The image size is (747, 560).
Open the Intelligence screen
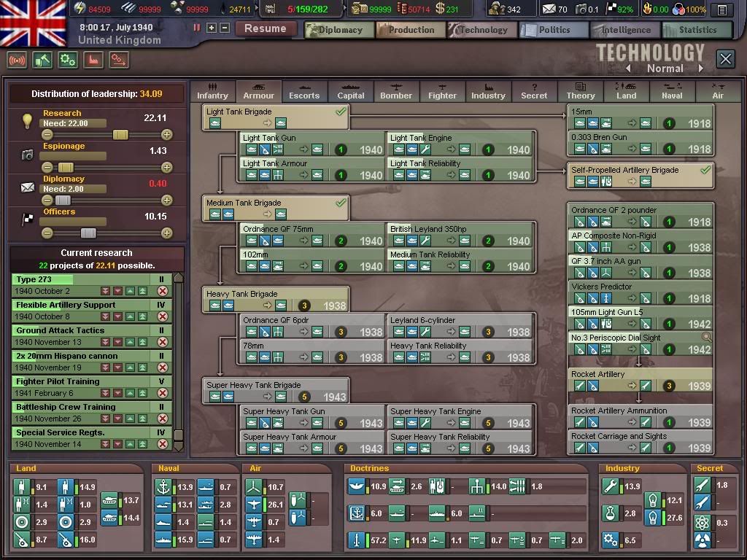(625, 30)
